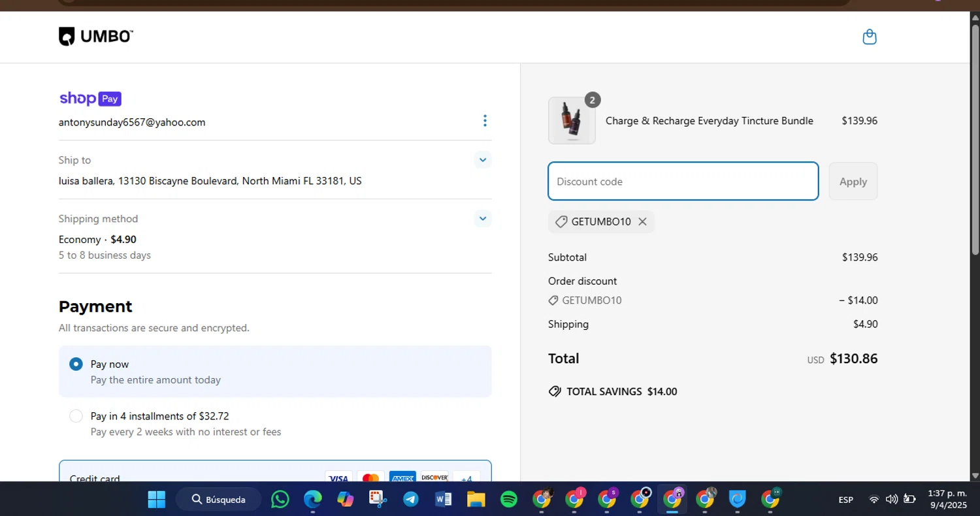Click the UMBO logo in the header
980x516 pixels.
(95, 37)
